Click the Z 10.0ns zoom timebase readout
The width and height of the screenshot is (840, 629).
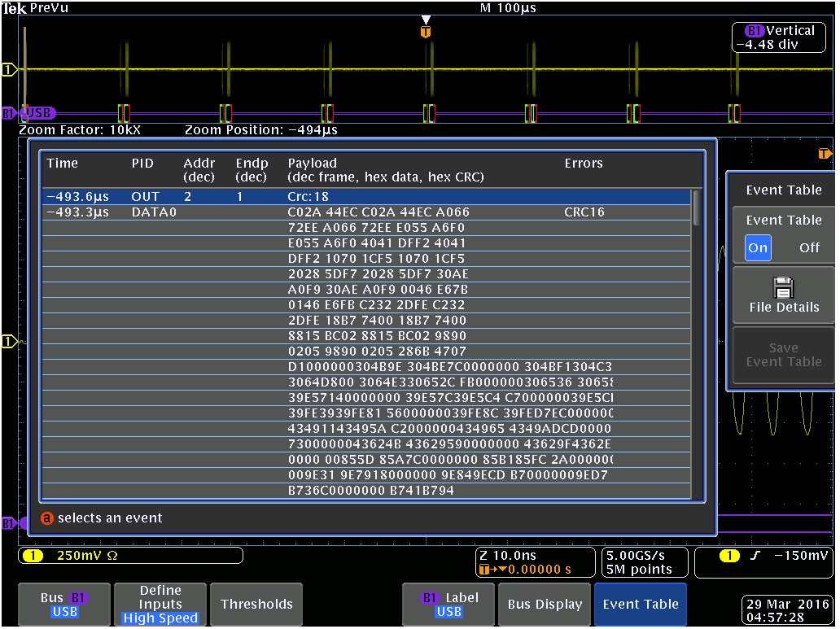(507, 556)
